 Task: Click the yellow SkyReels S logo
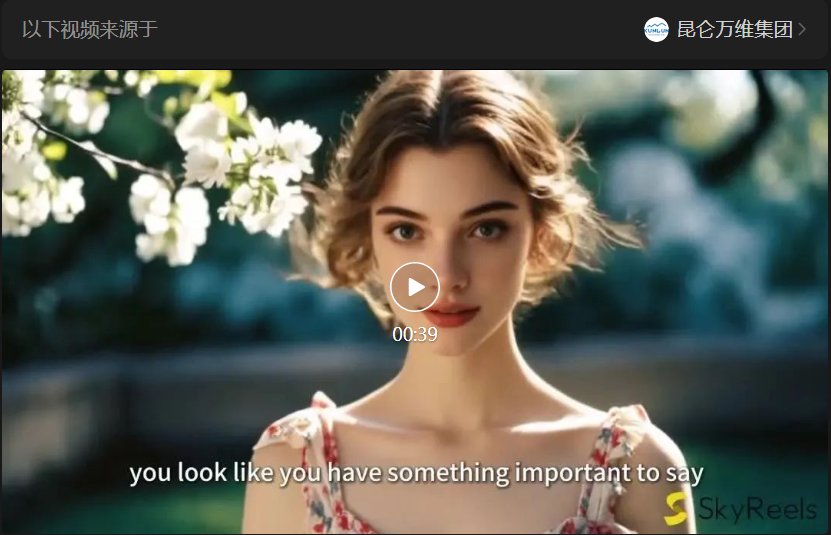tap(679, 508)
